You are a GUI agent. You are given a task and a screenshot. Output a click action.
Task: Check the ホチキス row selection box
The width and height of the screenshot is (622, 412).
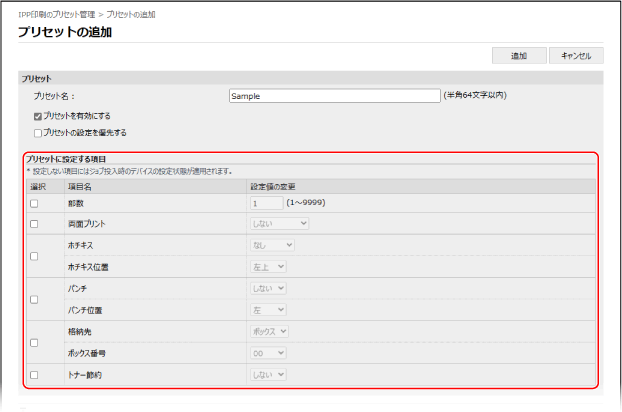coord(34,256)
